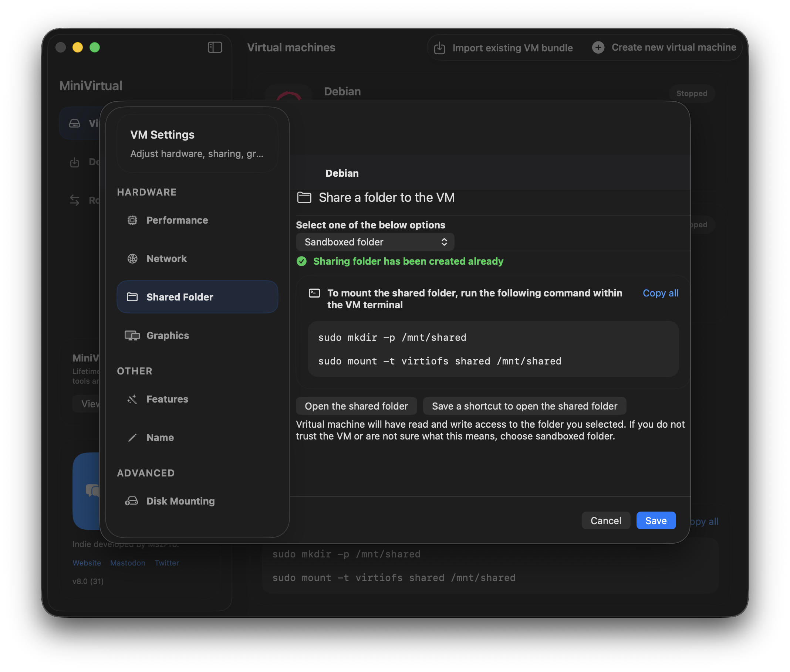Click the green zoom window button
The image size is (790, 672).
pyautogui.click(x=95, y=47)
